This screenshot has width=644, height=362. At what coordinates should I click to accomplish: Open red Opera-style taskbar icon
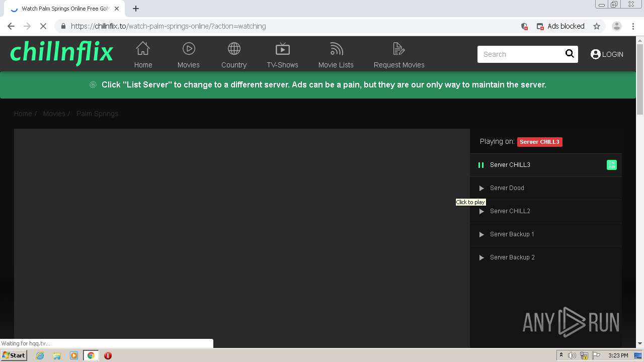(x=108, y=355)
